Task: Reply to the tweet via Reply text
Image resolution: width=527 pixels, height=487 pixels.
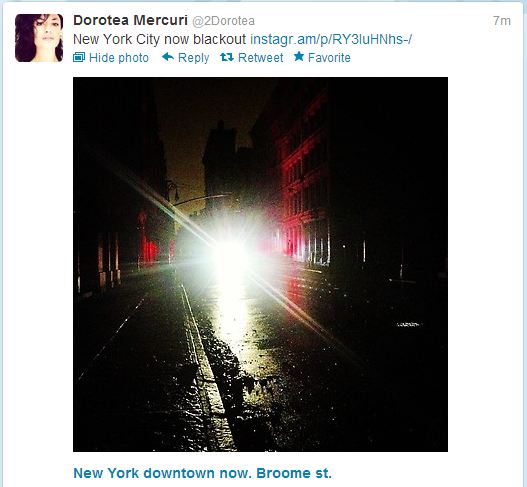Action: [194, 58]
